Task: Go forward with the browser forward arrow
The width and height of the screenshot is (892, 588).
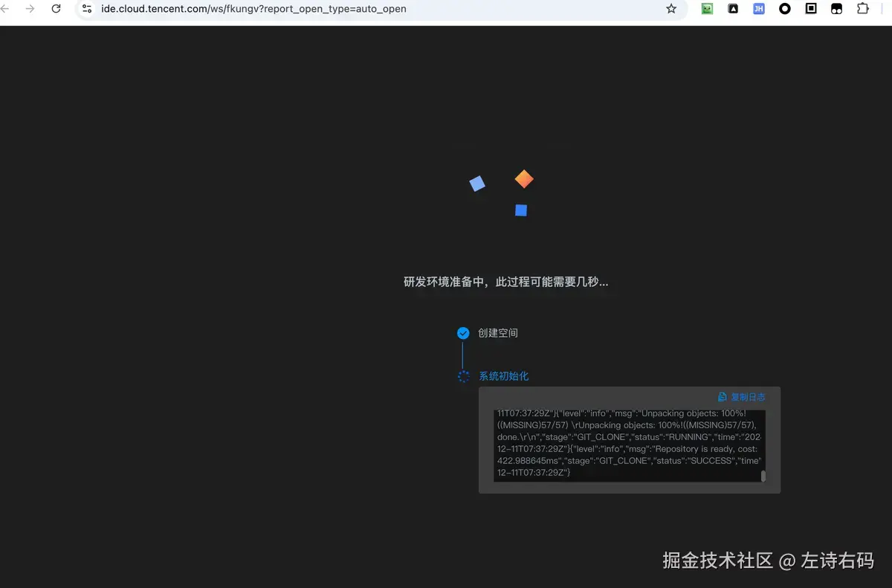Action: (x=30, y=9)
